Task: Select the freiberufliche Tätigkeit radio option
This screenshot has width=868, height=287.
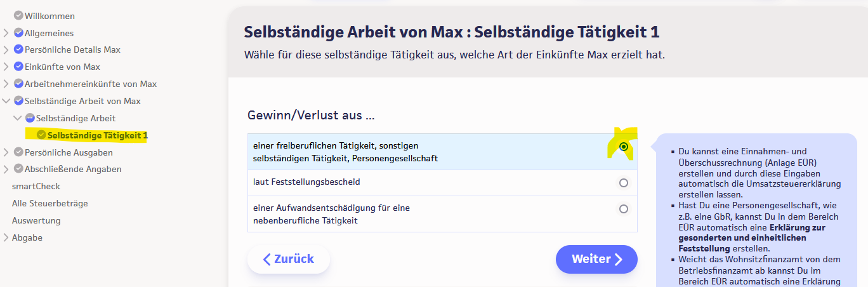Action: [624, 147]
